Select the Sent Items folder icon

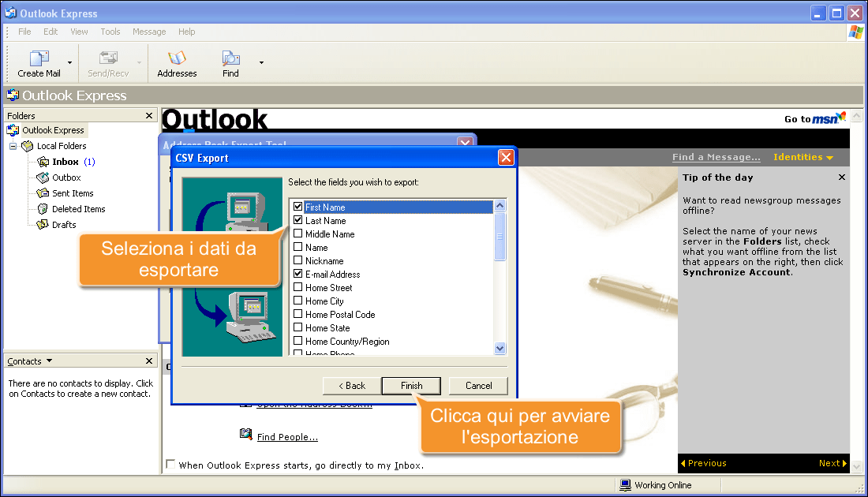43,193
